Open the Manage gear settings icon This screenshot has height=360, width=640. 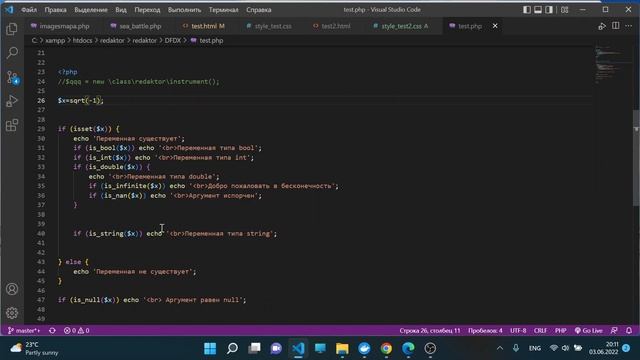pos(12,313)
